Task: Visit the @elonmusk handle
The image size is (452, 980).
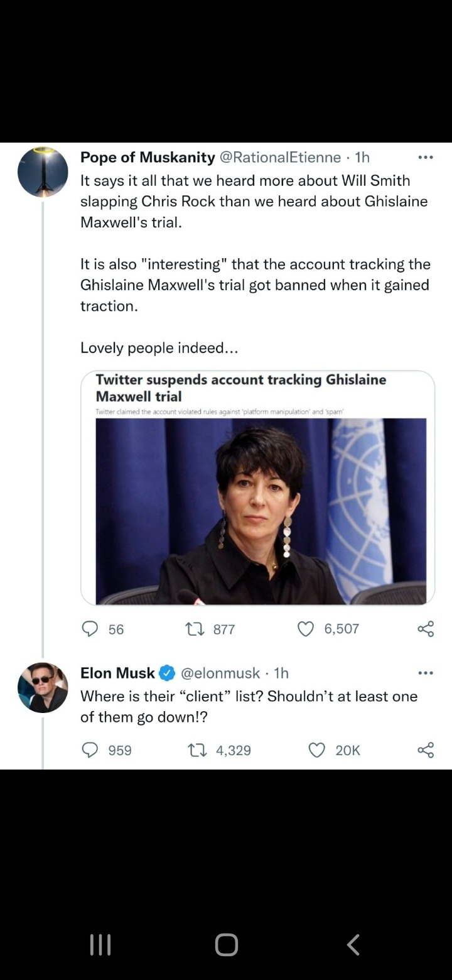Action: (220, 673)
